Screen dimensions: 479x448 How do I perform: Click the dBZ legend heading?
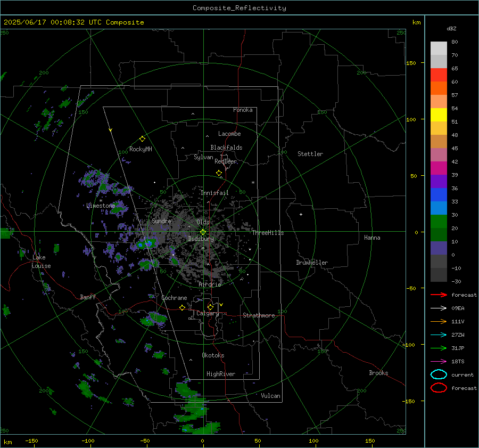(x=451, y=28)
